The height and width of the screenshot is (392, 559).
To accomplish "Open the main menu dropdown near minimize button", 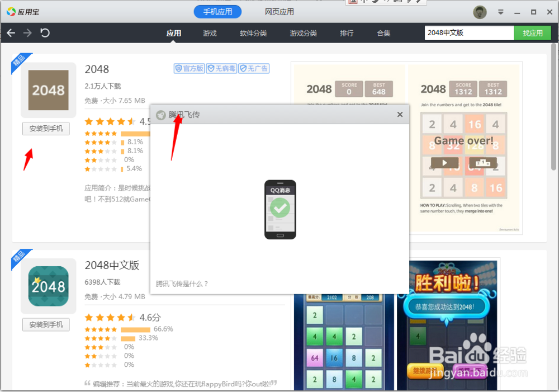I will [500, 11].
